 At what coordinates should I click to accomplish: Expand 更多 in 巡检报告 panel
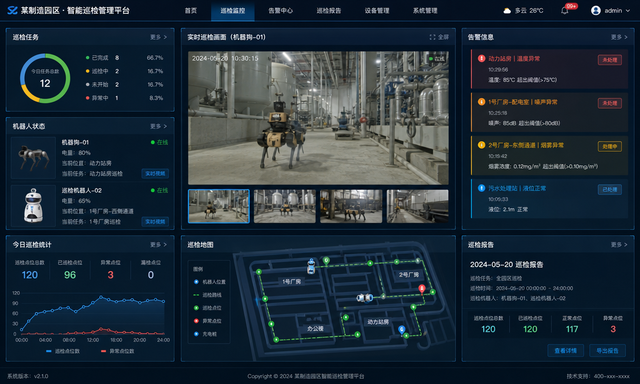(x=619, y=244)
